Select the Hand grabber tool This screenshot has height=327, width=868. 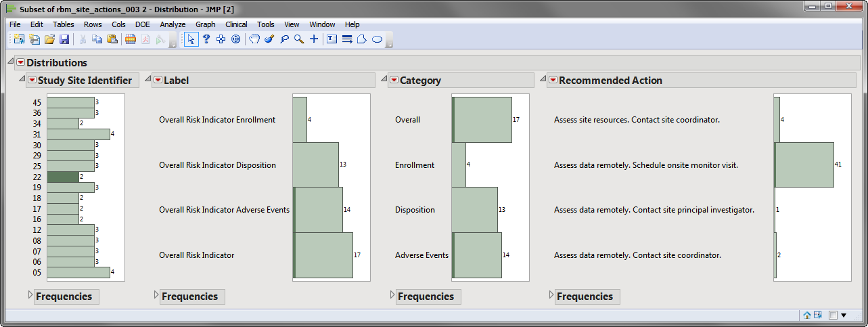point(254,39)
